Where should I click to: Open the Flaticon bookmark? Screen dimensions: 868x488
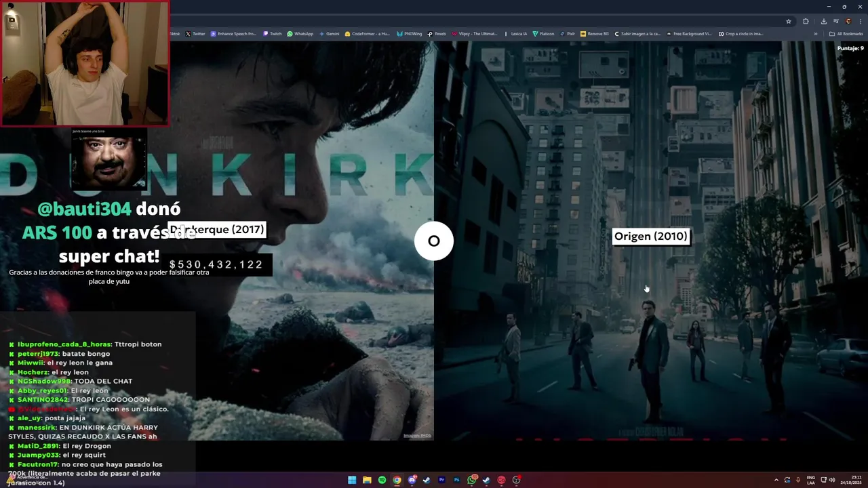click(543, 34)
